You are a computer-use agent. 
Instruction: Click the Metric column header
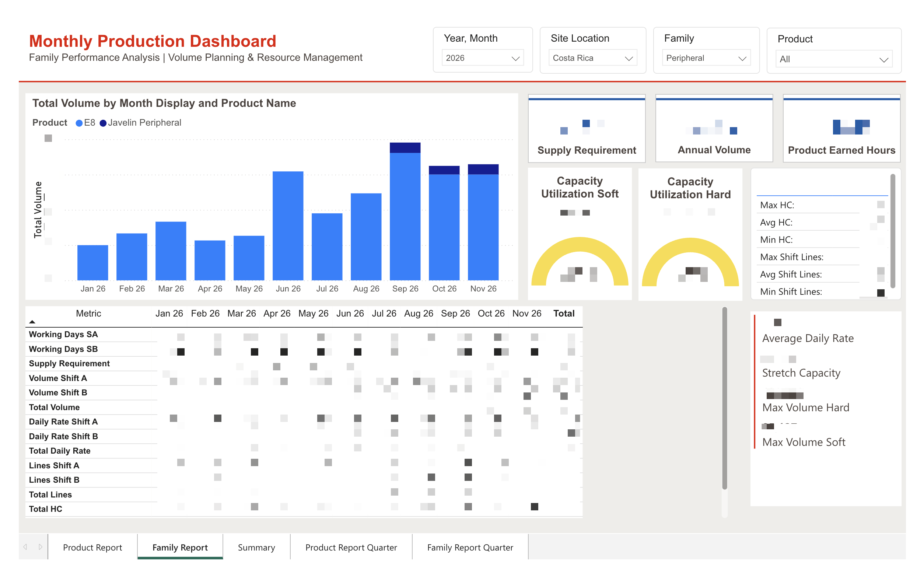[88, 313]
